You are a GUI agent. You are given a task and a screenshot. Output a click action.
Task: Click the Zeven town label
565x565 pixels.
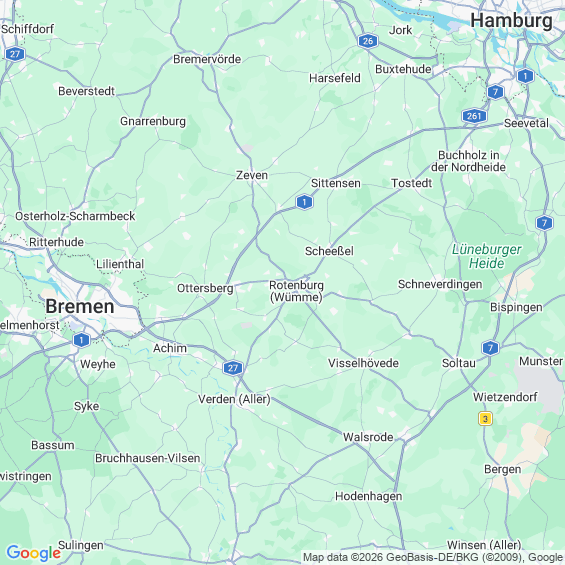pos(252,175)
